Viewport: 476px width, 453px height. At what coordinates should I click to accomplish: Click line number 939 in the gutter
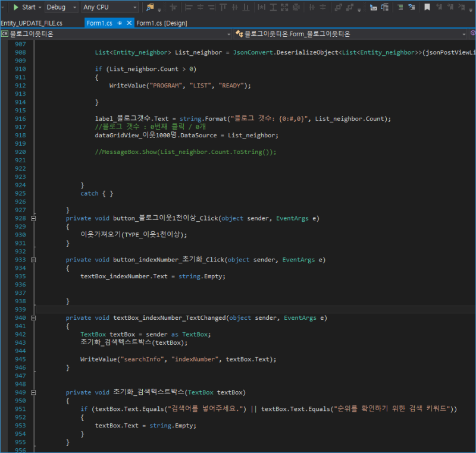click(20, 310)
